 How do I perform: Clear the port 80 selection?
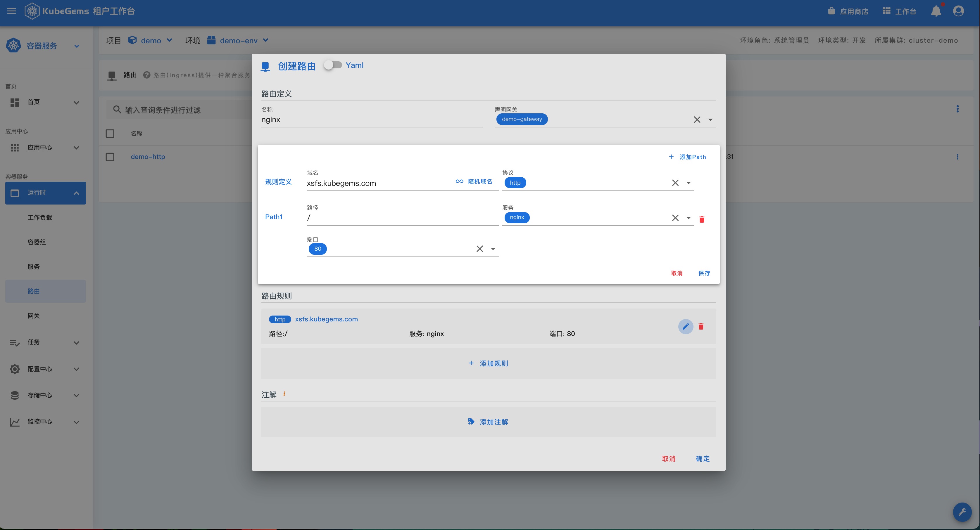click(x=480, y=249)
